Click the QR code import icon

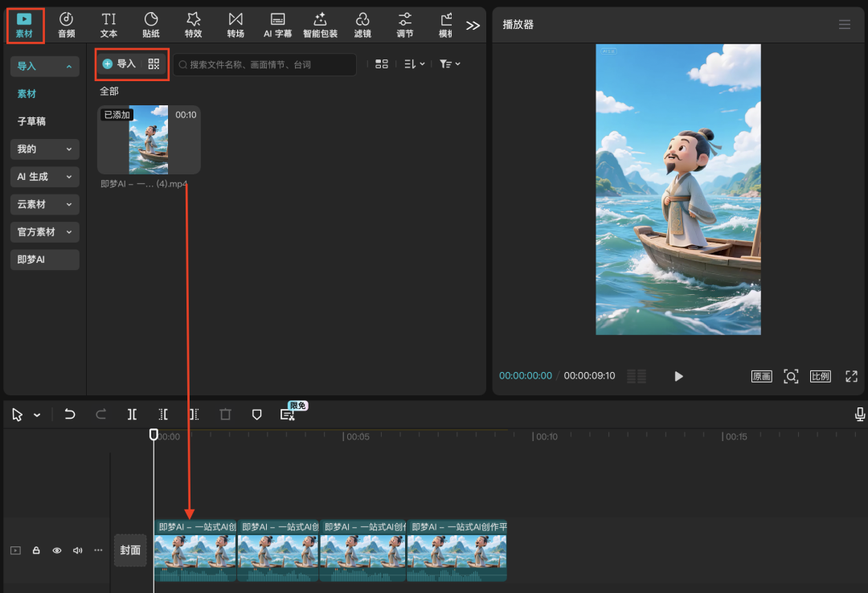tap(154, 64)
